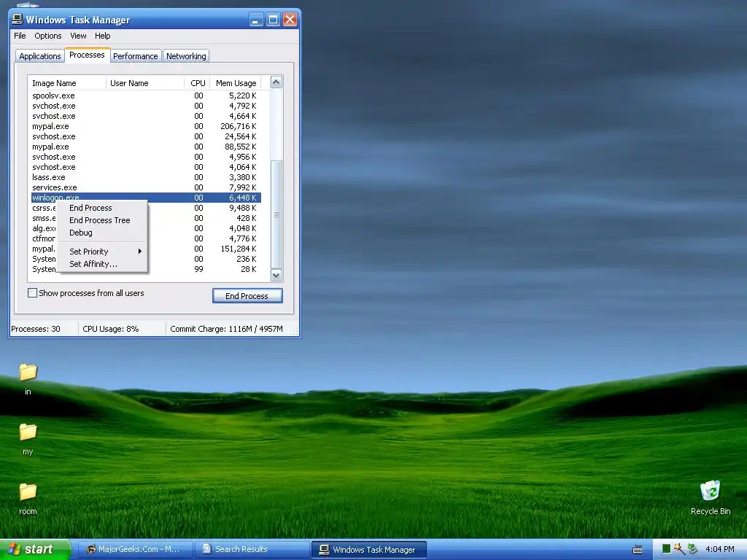Switch to the Networking tab

[186, 56]
